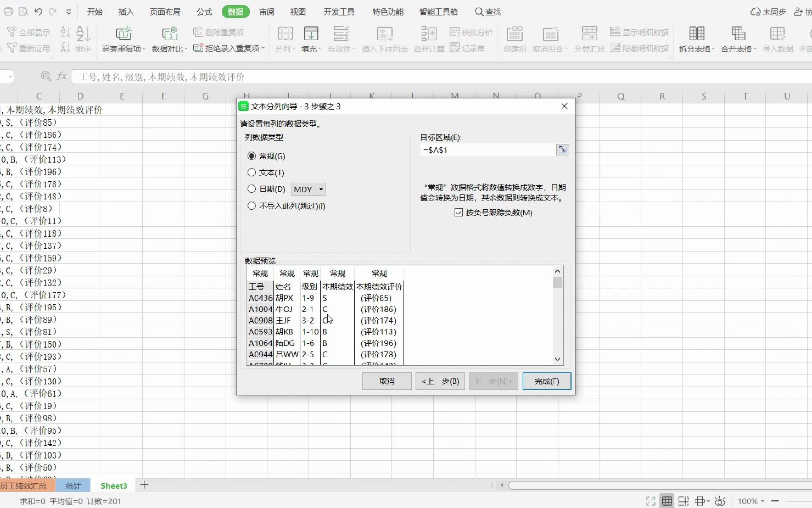
Task: Click the 模拟分析 icon
Action: [x=454, y=32]
